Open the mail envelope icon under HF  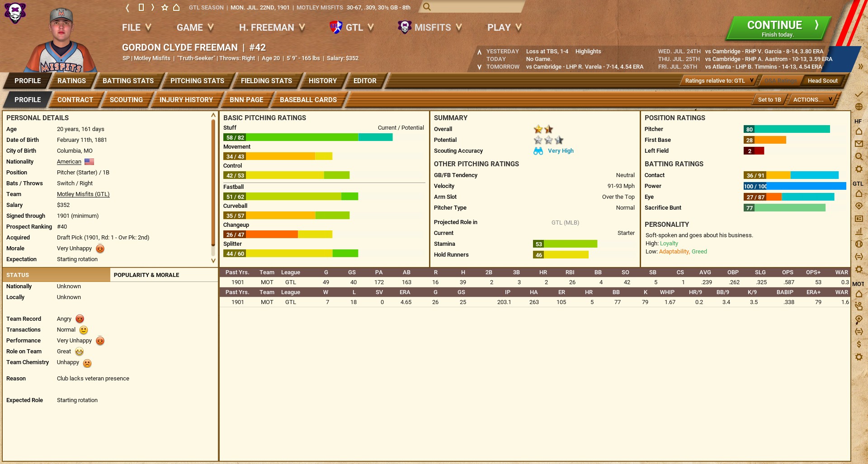(859, 144)
